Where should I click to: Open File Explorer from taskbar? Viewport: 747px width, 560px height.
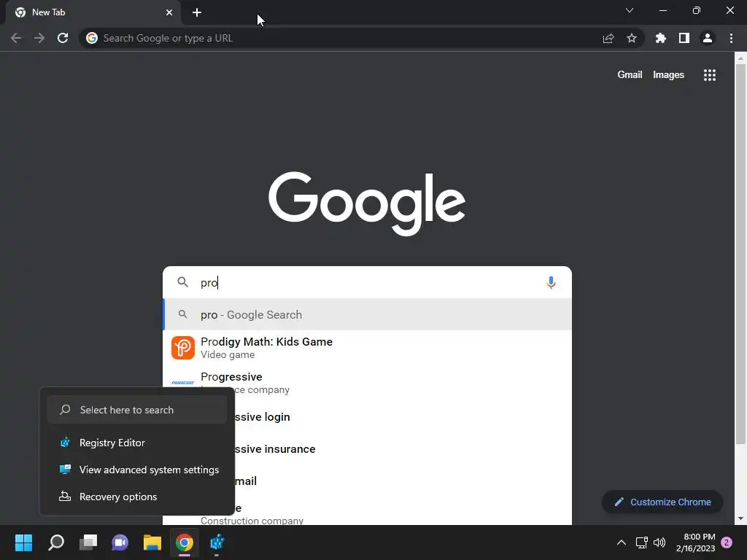152,542
